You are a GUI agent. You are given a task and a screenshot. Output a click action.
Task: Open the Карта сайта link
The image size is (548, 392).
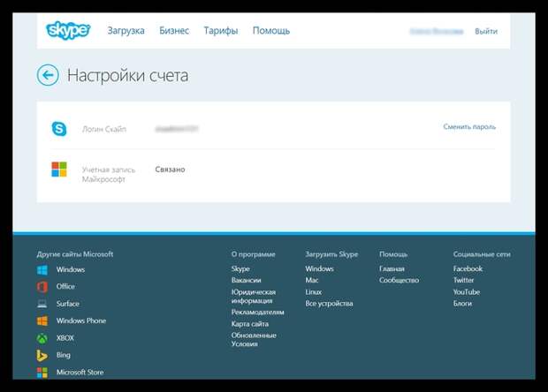(x=250, y=324)
